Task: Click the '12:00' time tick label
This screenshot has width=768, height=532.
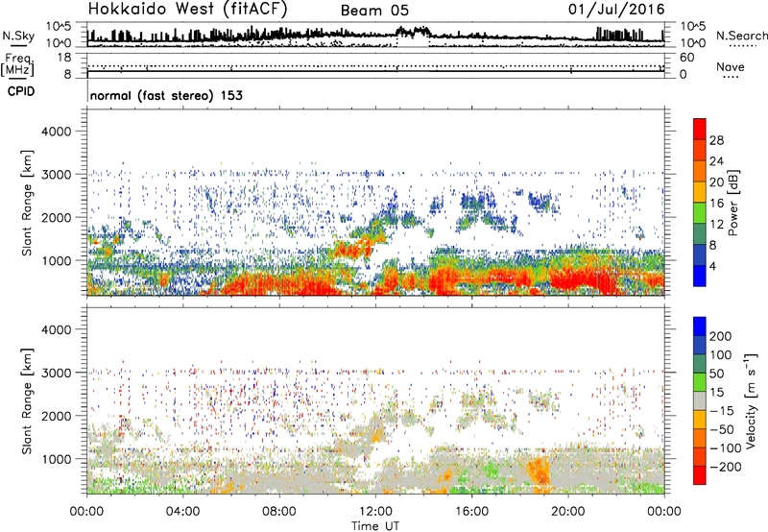Action: click(x=375, y=512)
